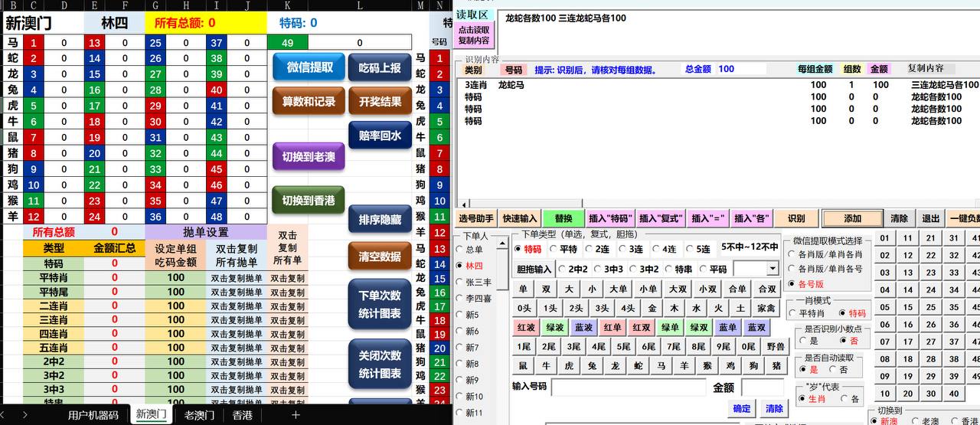Click the 蓝波 color button
The height and width of the screenshot is (425, 980).
[x=583, y=327]
